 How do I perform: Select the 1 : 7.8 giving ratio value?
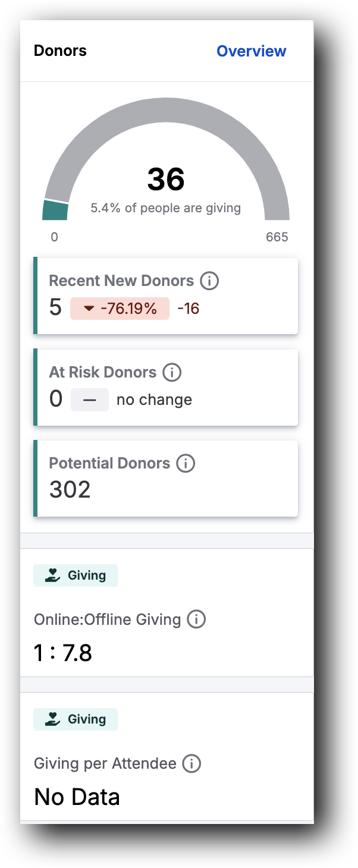[x=62, y=652]
